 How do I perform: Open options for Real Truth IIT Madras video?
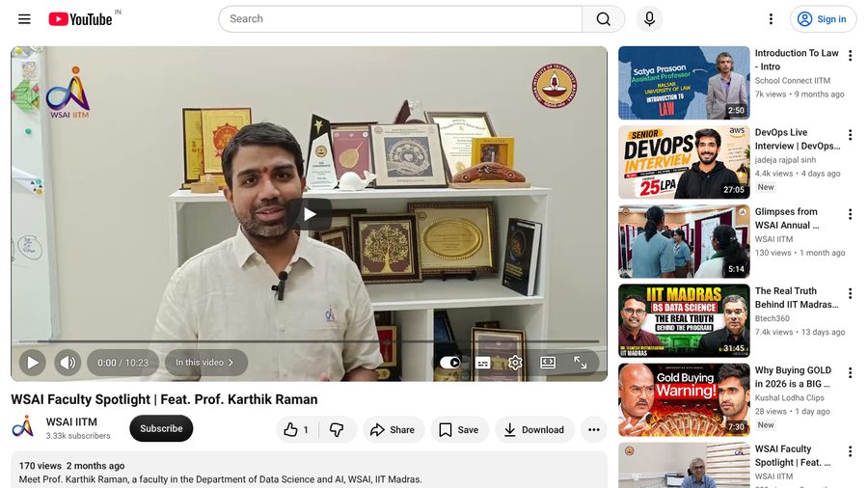pyautogui.click(x=851, y=293)
